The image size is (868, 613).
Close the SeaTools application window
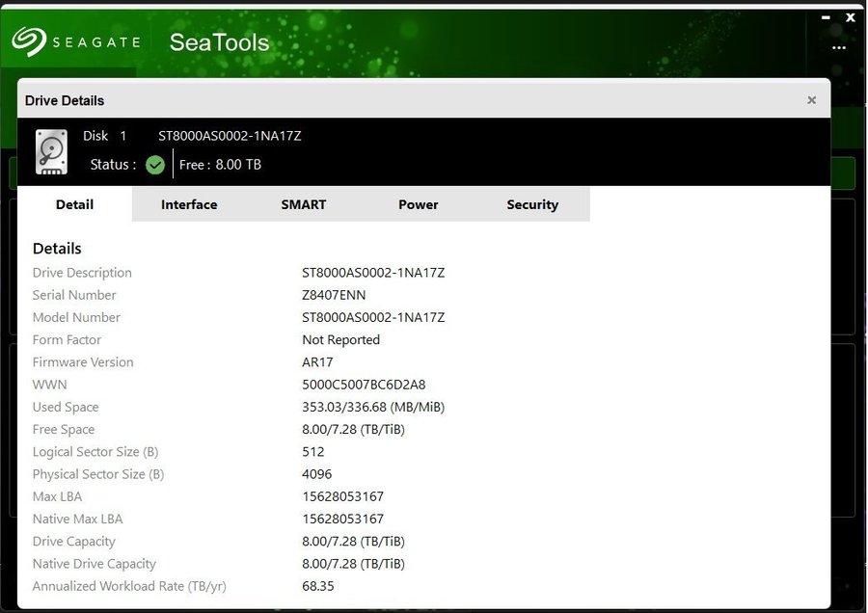coord(851,16)
